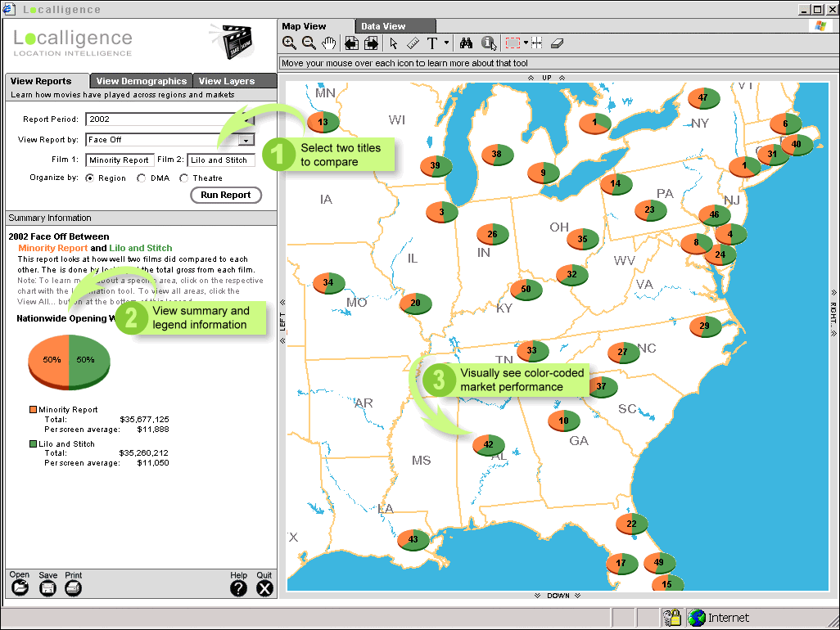
Task: Select the Theatre radio button
Action: pyautogui.click(x=183, y=178)
